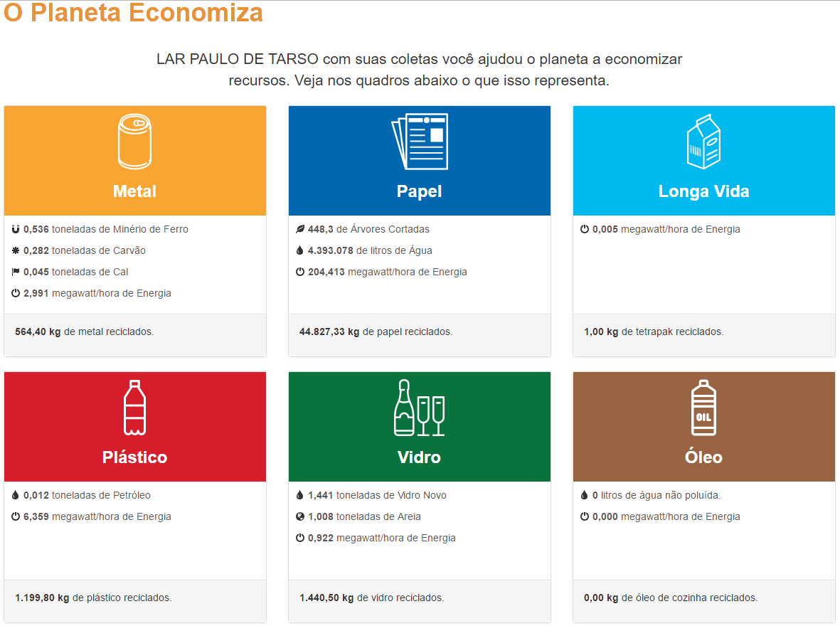Click the metal can icon
This screenshot has width=840, height=626.
134,142
